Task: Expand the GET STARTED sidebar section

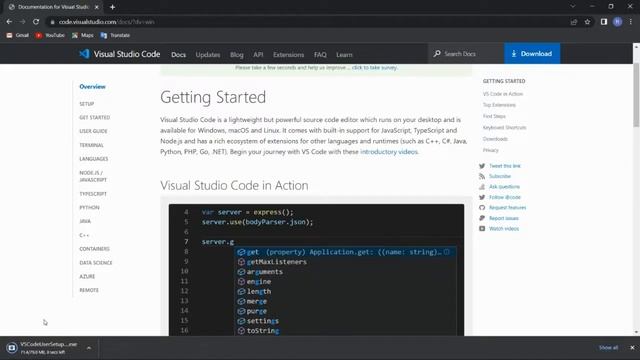Action: pos(94,118)
